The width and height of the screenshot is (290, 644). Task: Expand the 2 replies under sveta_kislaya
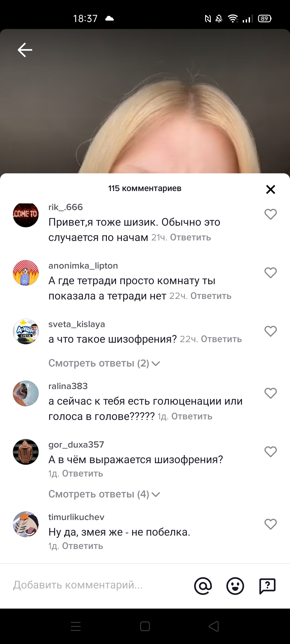coord(104,363)
